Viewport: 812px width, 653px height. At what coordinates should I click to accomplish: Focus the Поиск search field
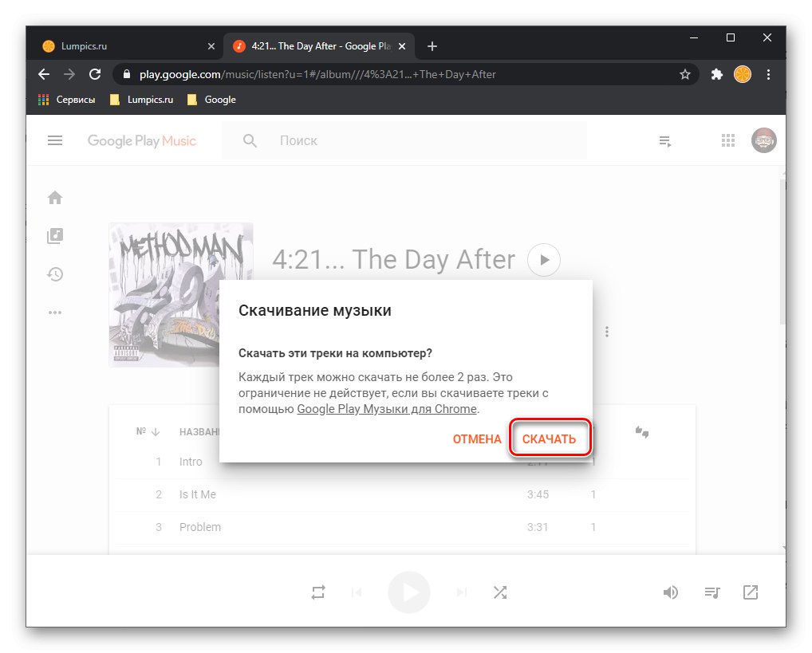tap(404, 140)
